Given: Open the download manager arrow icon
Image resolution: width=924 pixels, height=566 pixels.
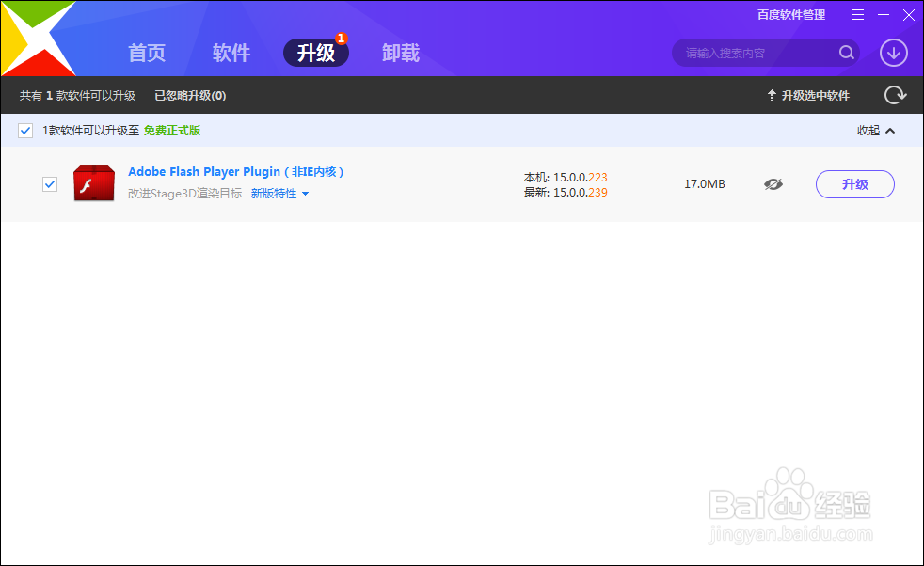Looking at the screenshot, I should pos(893,53).
